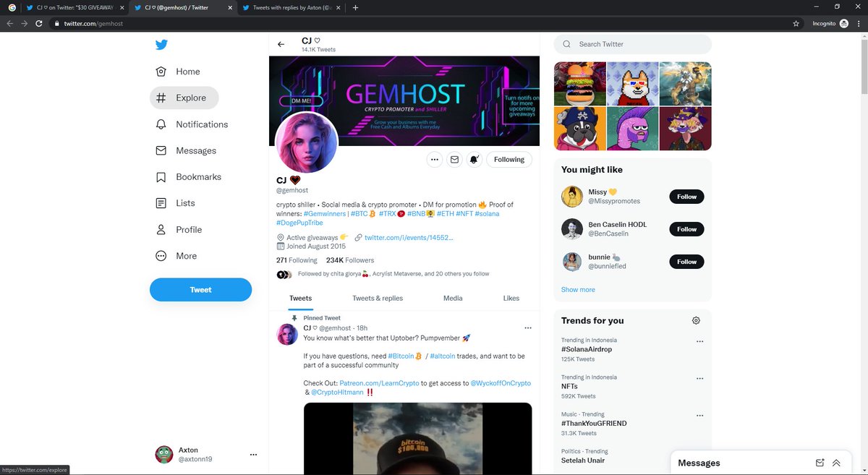The image size is (868, 475).
Task: Go back using the profile back arrow
Action: click(x=281, y=45)
